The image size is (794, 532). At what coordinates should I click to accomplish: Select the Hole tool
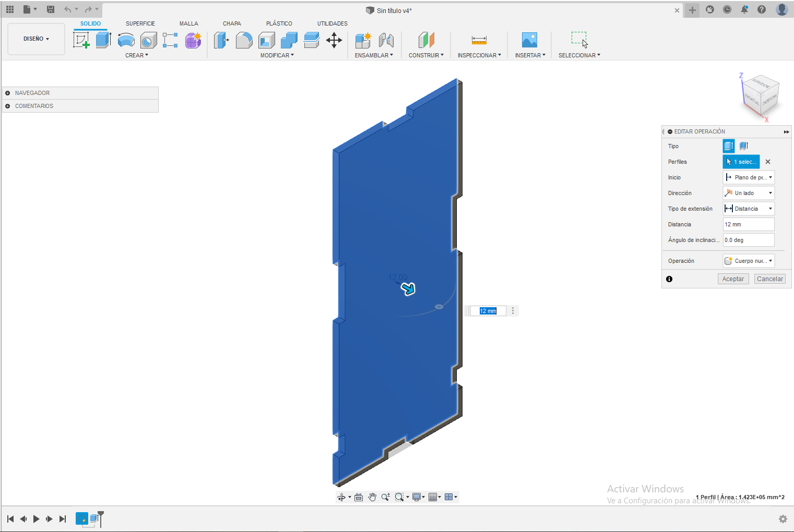[x=149, y=40]
